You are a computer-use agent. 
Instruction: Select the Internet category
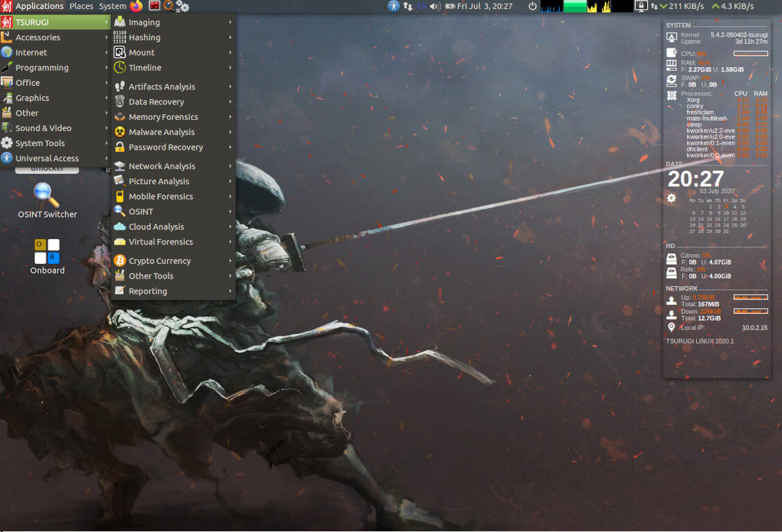(55, 53)
